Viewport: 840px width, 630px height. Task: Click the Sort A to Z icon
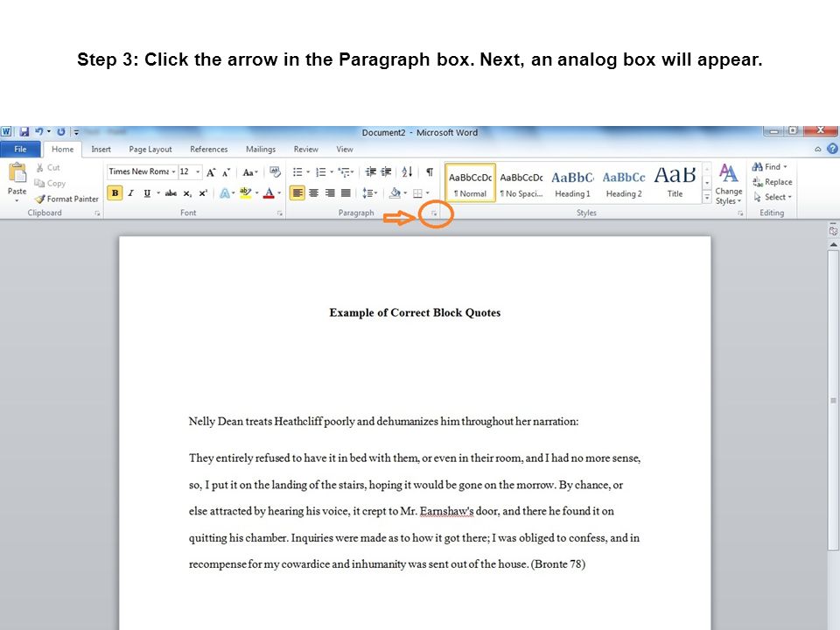[407, 172]
